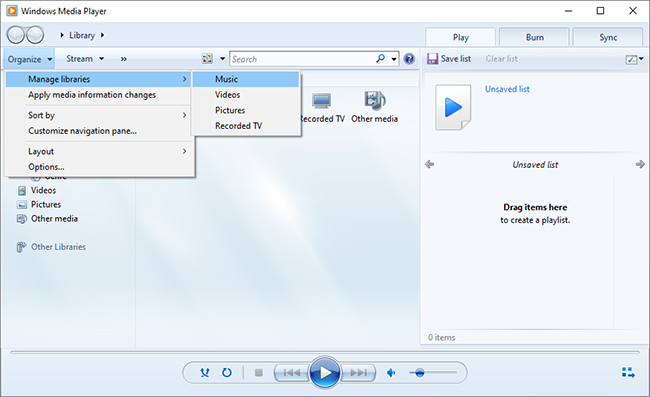The image size is (650, 397).
Task: Switch to the Burn tab
Action: [534, 37]
